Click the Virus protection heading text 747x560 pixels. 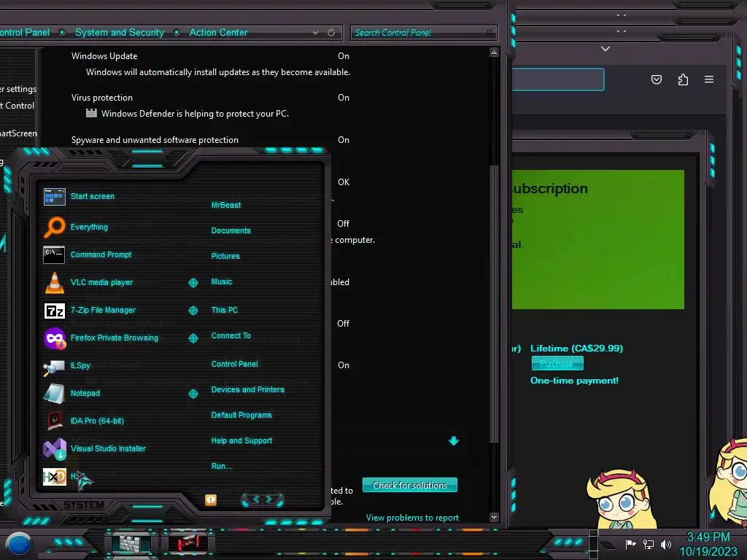[102, 98]
